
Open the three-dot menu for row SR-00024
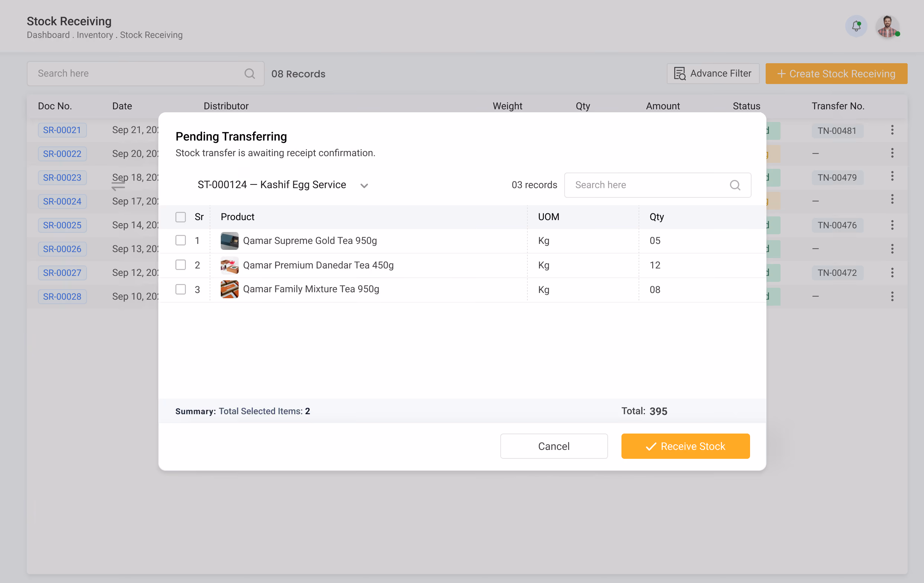click(x=892, y=199)
